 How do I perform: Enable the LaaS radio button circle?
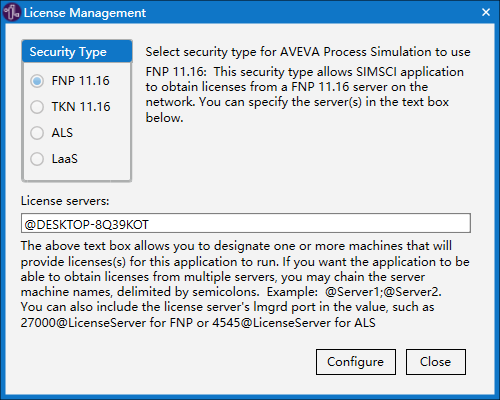(x=37, y=159)
